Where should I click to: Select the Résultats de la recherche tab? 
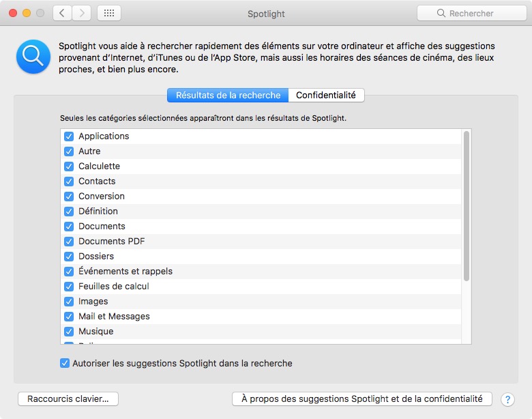pos(228,96)
